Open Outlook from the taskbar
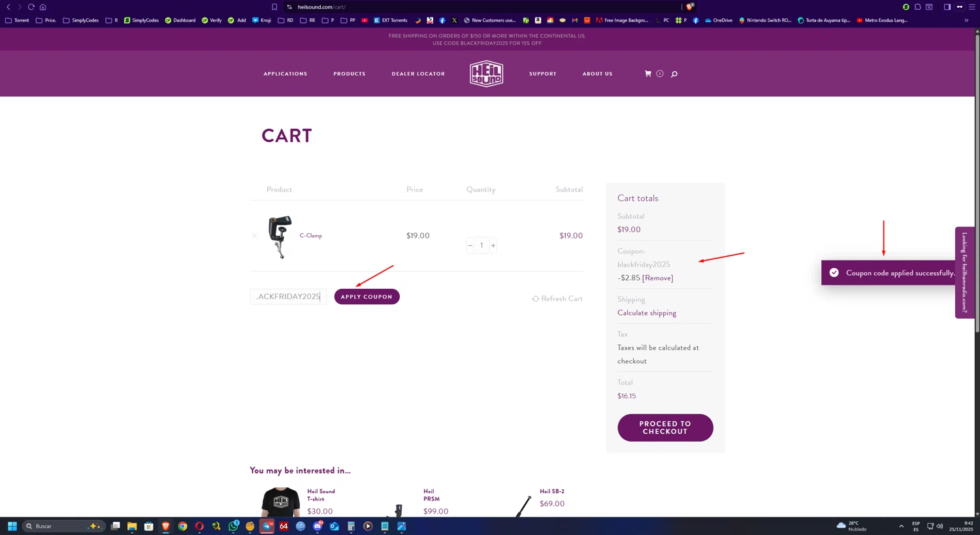Viewport: 980px width, 535px height. click(x=335, y=527)
